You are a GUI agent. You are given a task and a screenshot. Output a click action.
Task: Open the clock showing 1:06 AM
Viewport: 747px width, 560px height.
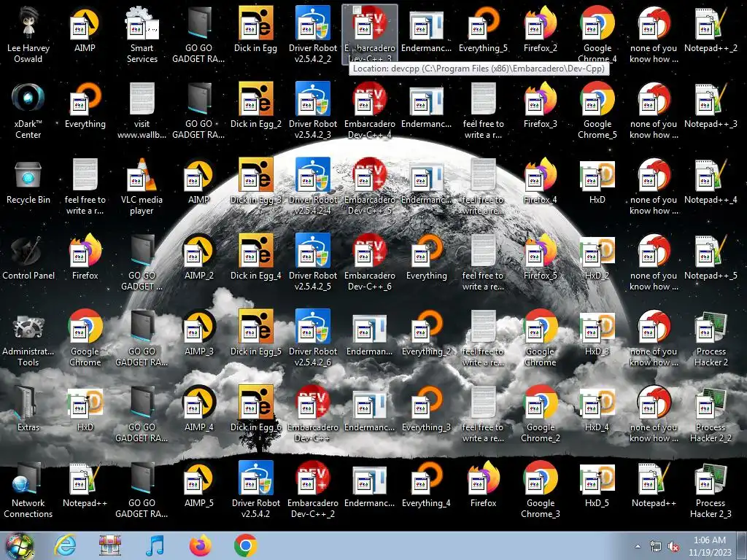point(710,546)
